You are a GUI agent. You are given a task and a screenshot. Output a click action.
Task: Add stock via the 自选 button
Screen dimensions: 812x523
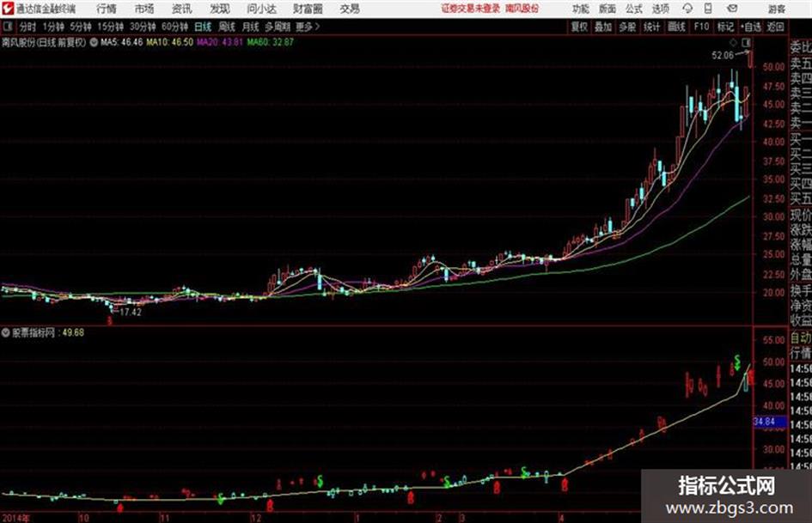pyautogui.click(x=751, y=27)
